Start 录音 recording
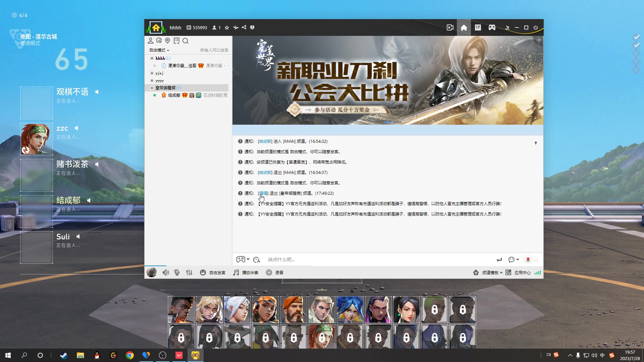This screenshot has width=644, height=362. [x=275, y=273]
